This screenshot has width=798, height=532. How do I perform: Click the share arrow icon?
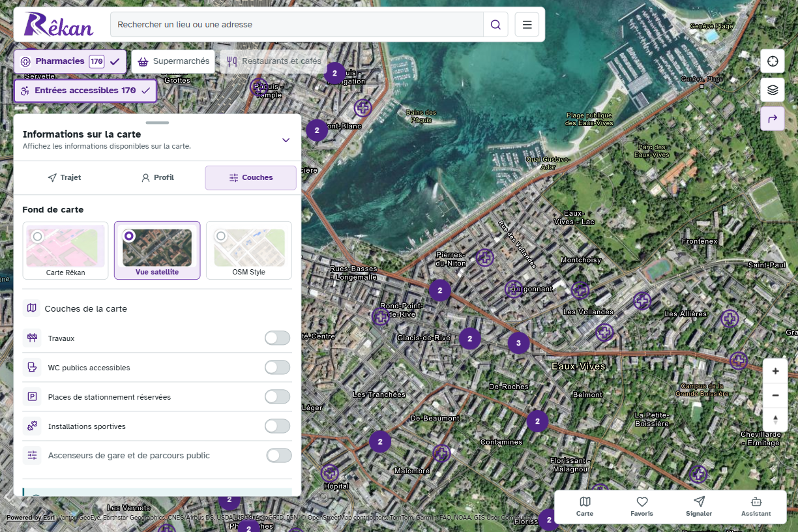(x=773, y=119)
